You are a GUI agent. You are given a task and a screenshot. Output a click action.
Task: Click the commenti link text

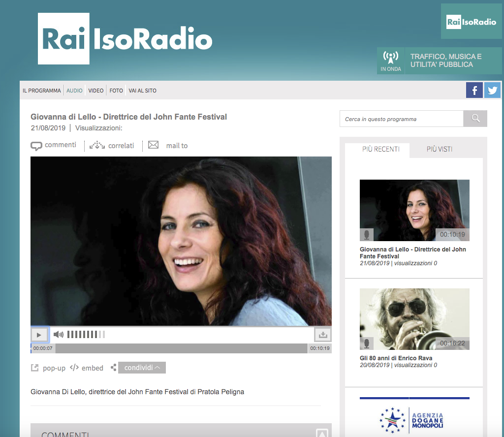click(61, 145)
